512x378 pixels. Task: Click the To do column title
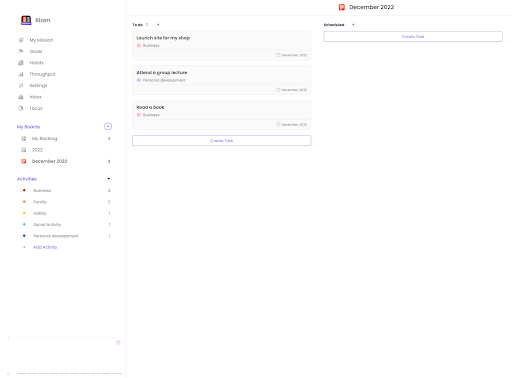pyautogui.click(x=138, y=25)
